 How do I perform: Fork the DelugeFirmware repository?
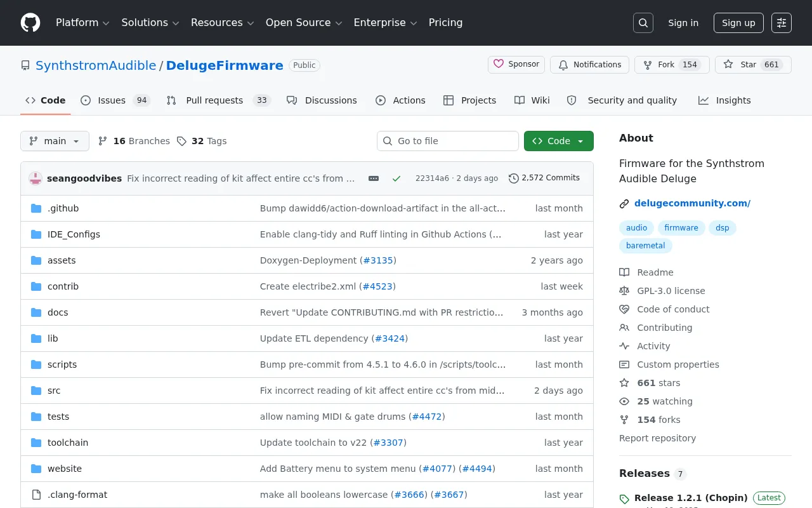[x=672, y=65]
